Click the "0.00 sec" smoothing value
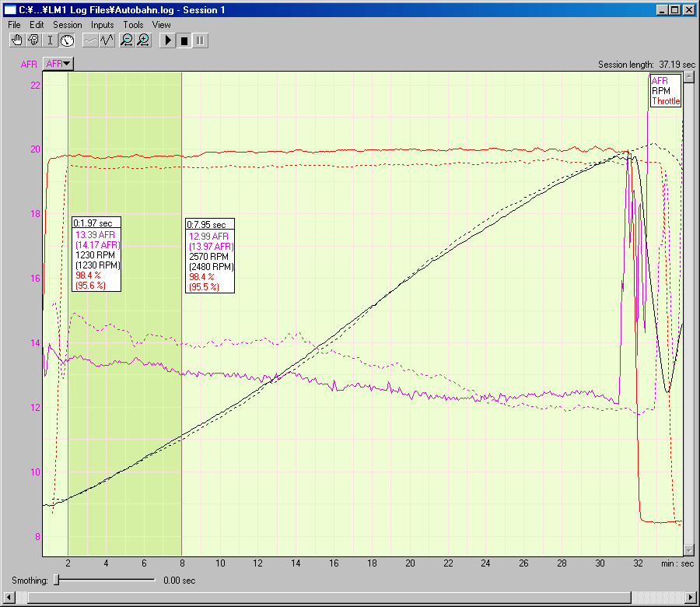700x607 pixels. [180, 581]
